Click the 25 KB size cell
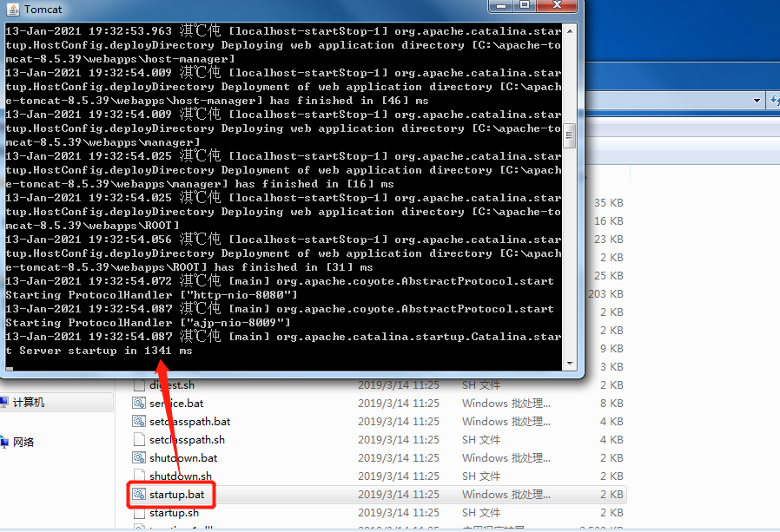Image resolution: width=780 pixels, height=532 pixels. (x=608, y=275)
